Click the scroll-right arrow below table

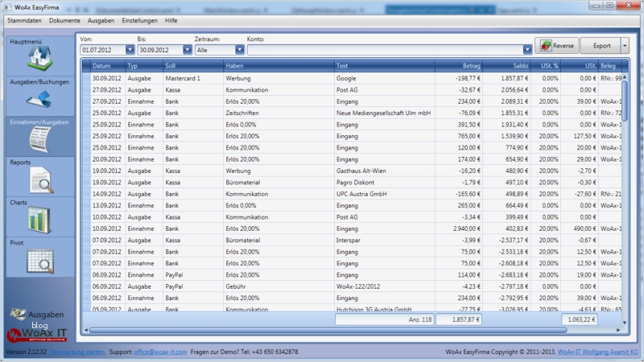coord(618,330)
